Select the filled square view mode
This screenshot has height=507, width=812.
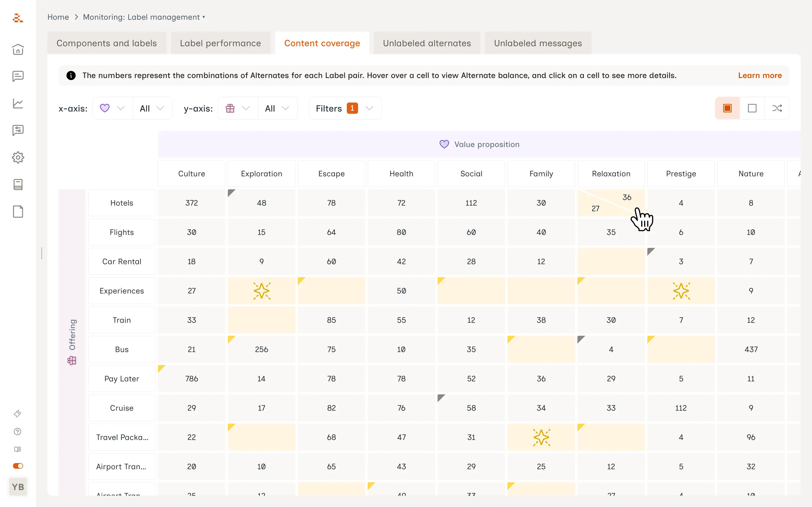[727, 108]
